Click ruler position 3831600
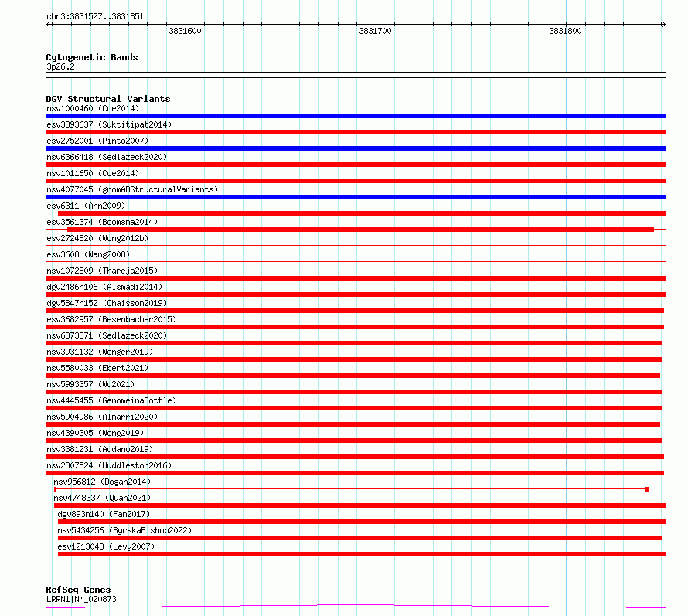Image resolution: width=688 pixels, height=616 pixels. pos(186,31)
